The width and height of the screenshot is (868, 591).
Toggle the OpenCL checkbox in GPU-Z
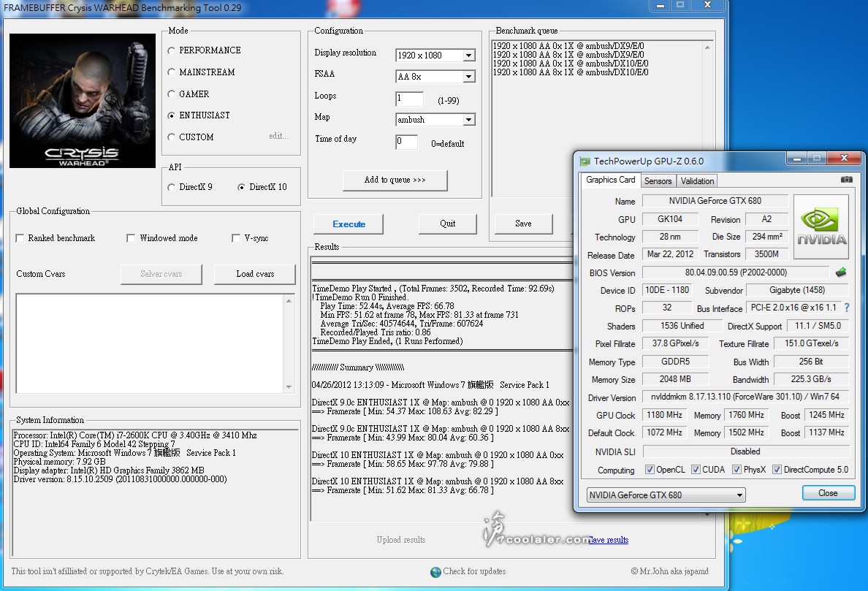(650, 470)
